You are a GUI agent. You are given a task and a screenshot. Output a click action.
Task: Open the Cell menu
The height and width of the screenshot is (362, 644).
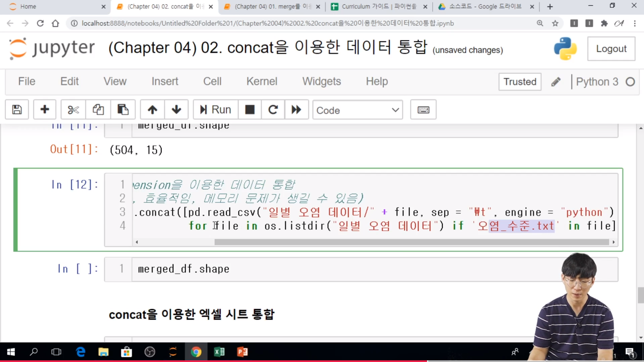tap(212, 81)
